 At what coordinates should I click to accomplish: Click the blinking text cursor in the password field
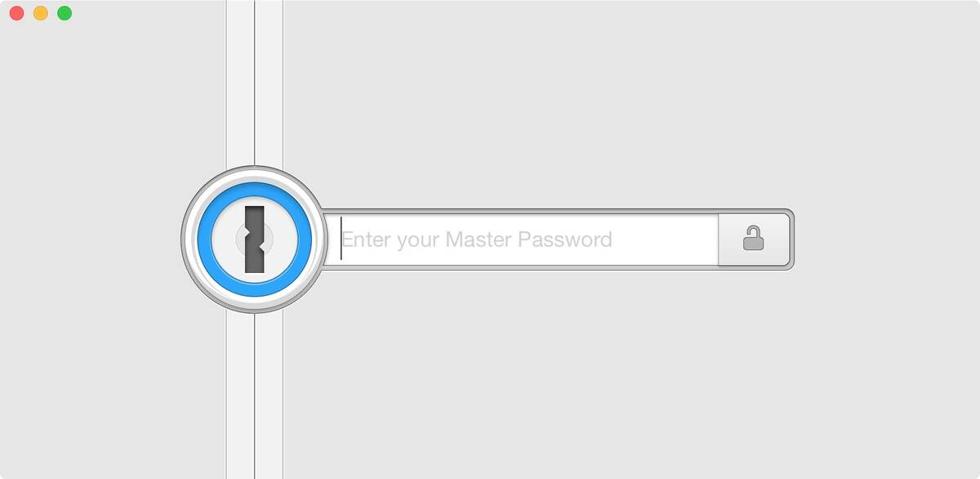(341, 239)
